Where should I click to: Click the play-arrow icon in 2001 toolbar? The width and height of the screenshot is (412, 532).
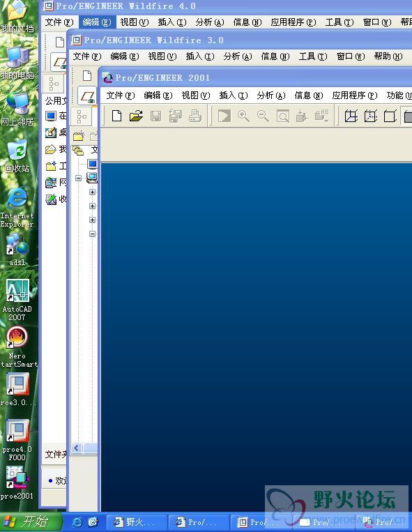tap(224, 116)
